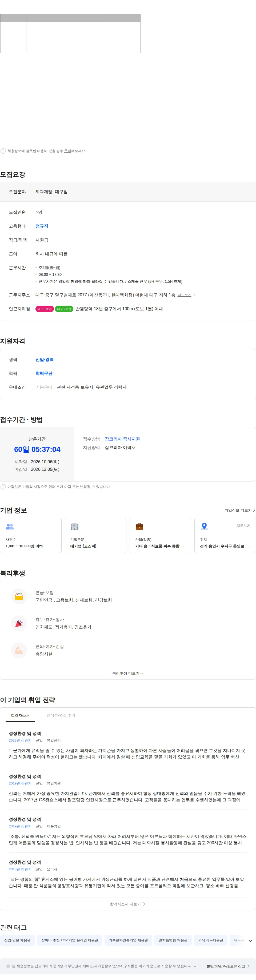Screen dimensions: 256x980
Task: Click the building icon for 기업구분
Action: (x=75, y=527)
